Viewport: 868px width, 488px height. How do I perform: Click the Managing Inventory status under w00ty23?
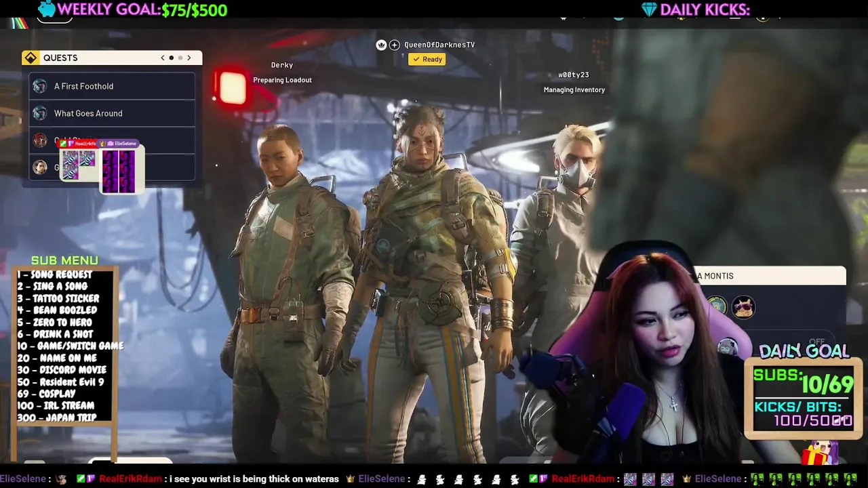[x=574, y=89]
